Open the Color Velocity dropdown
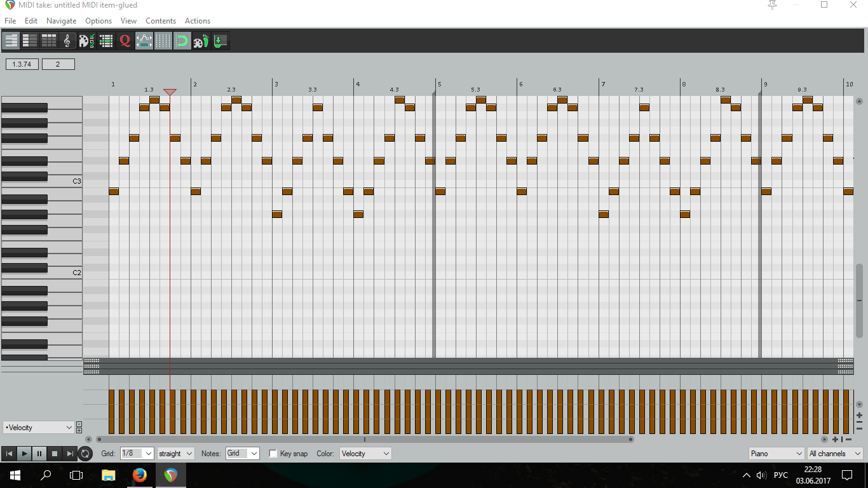868x488 pixels. (x=365, y=454)
